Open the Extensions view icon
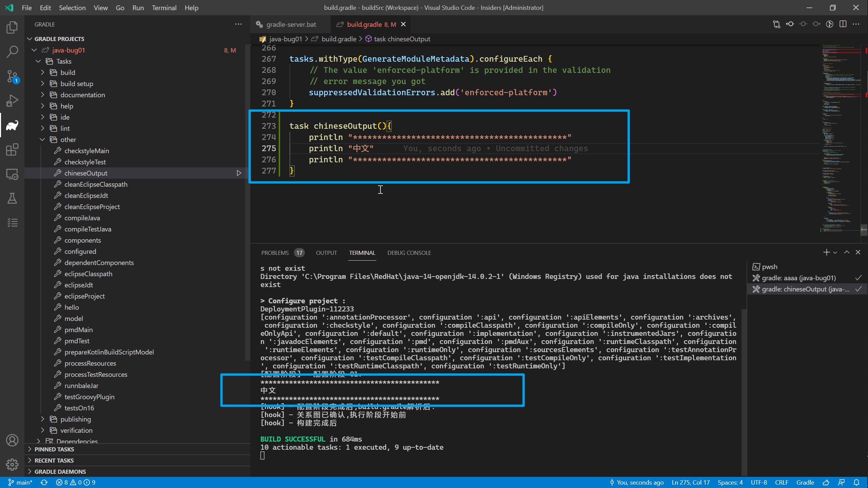Viewport: 868px width, 488px height. pyautogui.click(x=12, y=150)
